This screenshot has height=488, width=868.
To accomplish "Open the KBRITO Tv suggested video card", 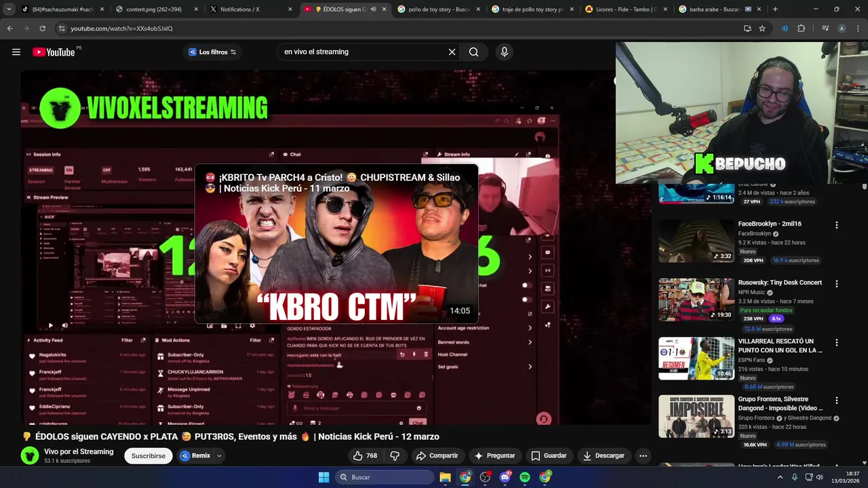I will (336, 244).
